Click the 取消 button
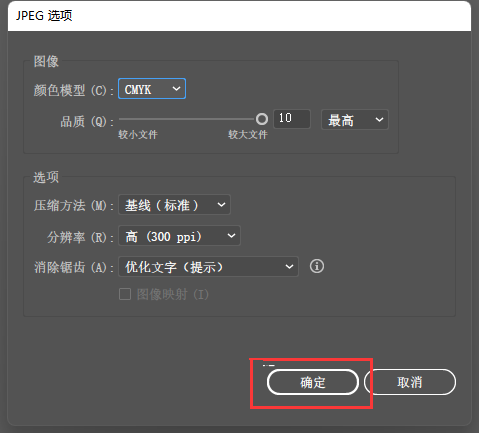The width and height of the screenshot is (479, 433). coord(410,382)
